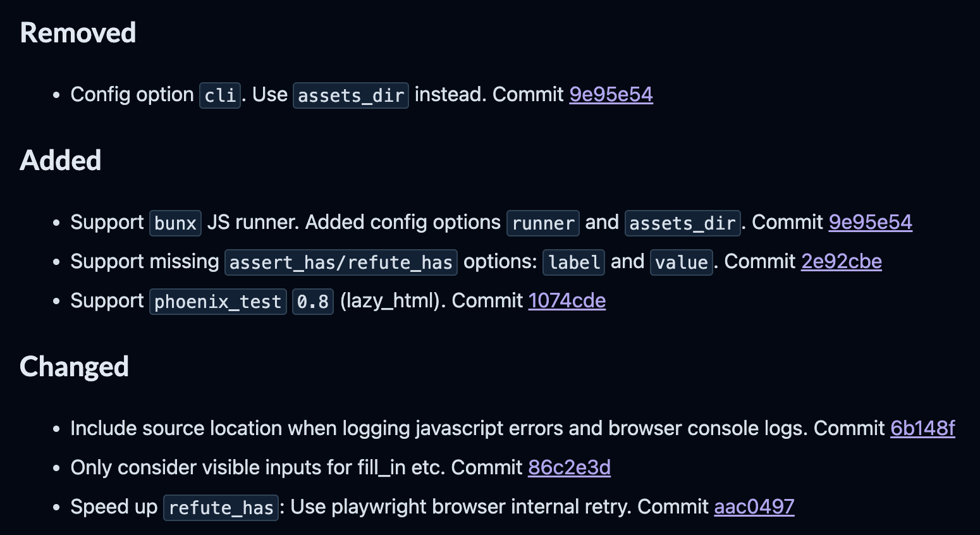
Task: Select the Changed section heading
Action: (74, 367)
